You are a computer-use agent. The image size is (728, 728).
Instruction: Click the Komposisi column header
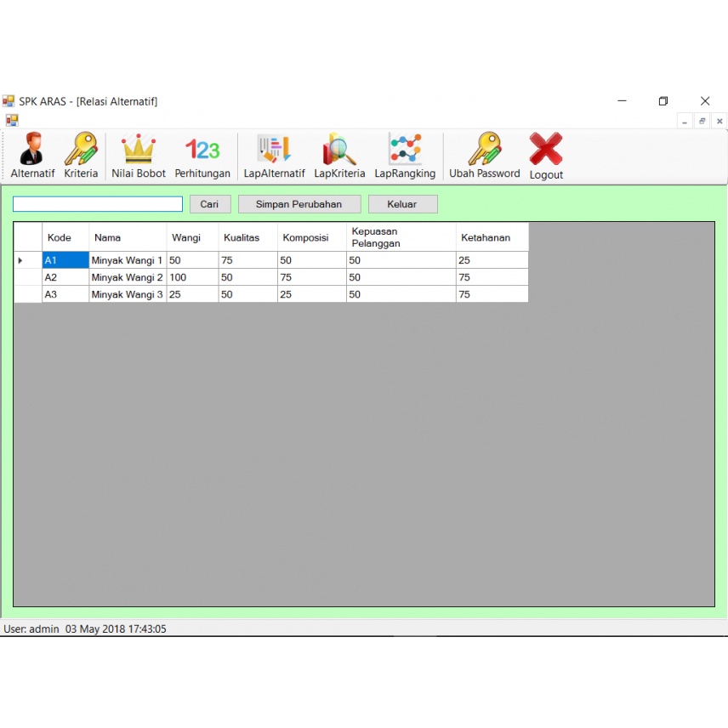tap(312, 237)
